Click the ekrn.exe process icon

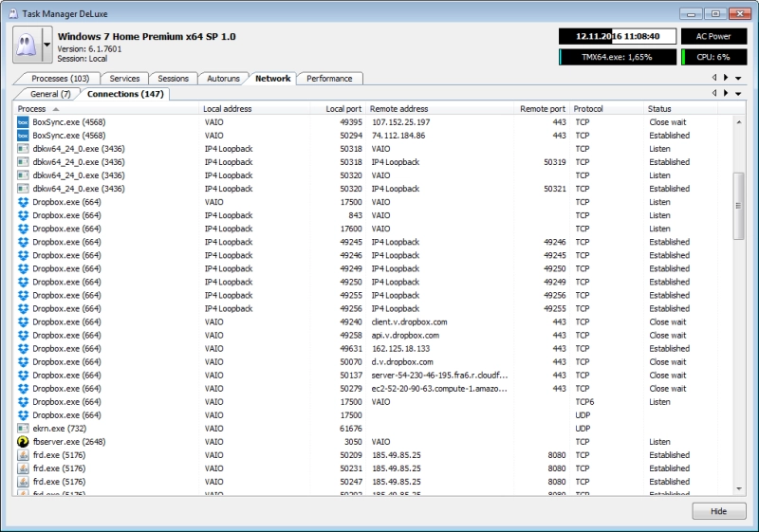(x=23, y=429)
